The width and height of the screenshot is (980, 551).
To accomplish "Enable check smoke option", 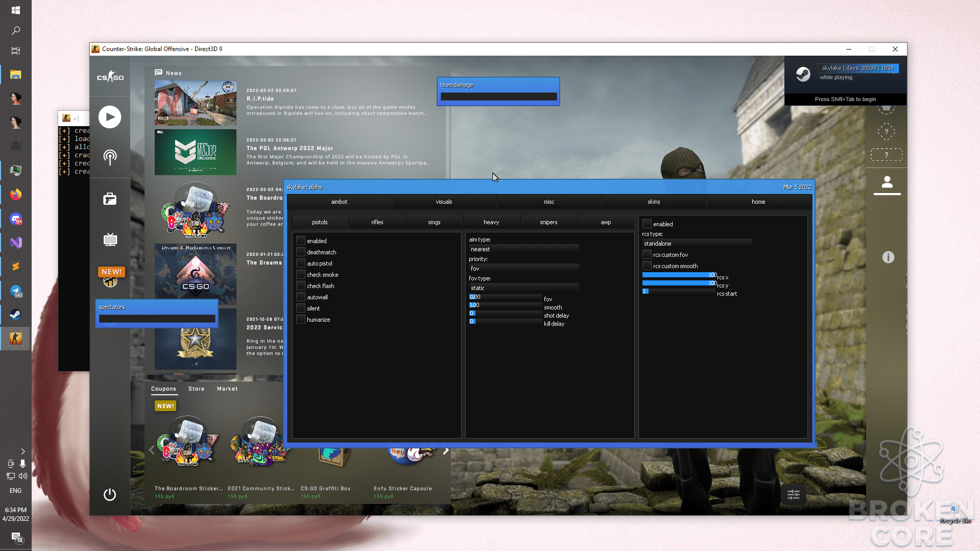I will [301, 274].
